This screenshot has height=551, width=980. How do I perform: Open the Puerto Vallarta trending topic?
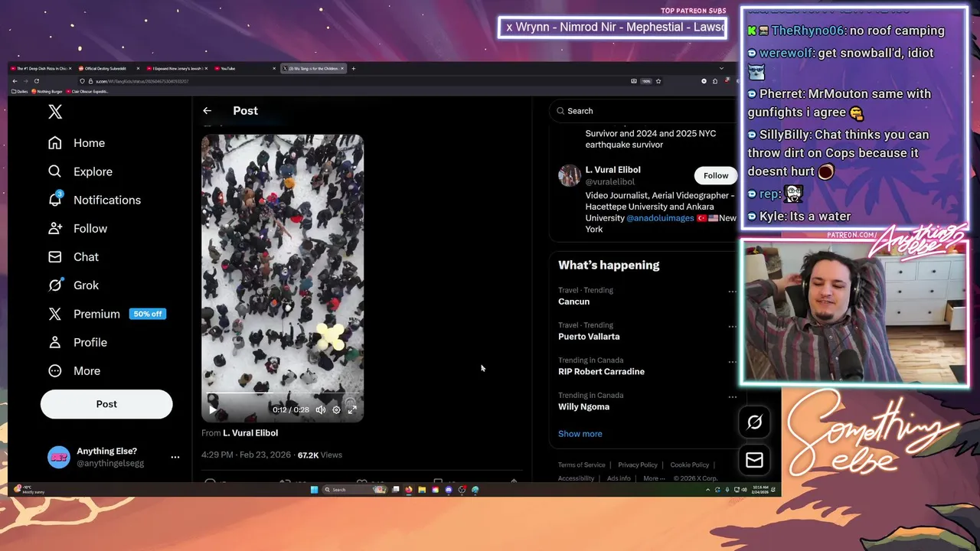[589, 337]
